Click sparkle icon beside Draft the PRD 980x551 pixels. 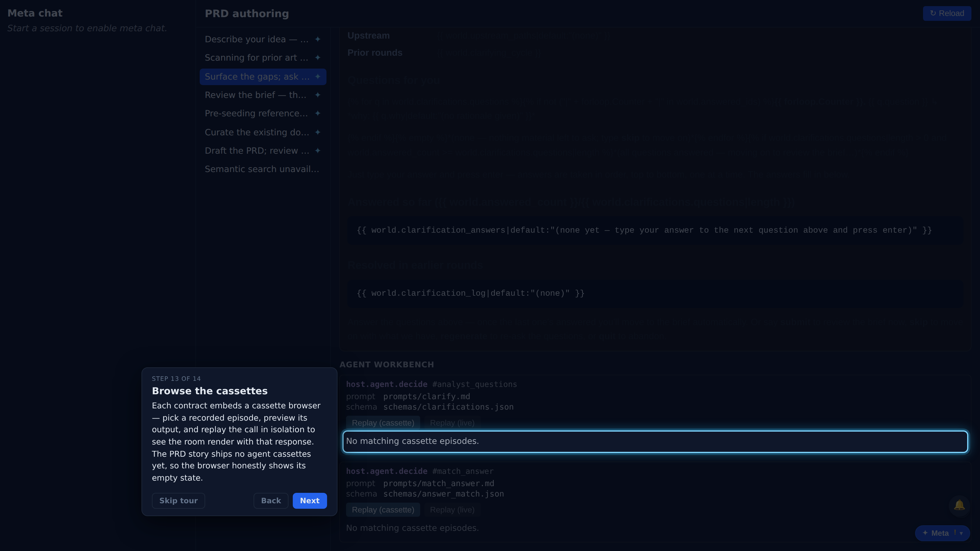[x=318, y=151]
